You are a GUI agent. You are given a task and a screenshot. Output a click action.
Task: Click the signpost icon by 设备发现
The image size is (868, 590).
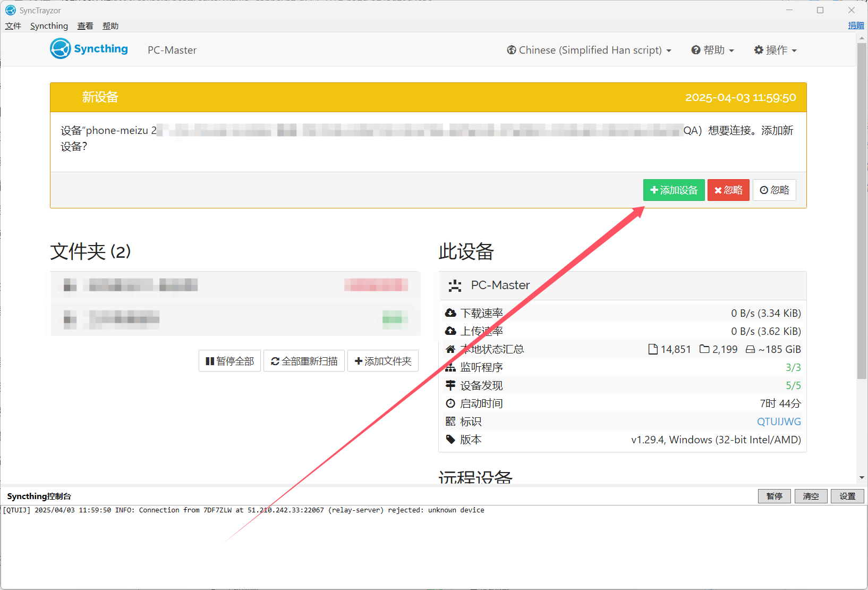pyautogui.click(x=450, y=385)
